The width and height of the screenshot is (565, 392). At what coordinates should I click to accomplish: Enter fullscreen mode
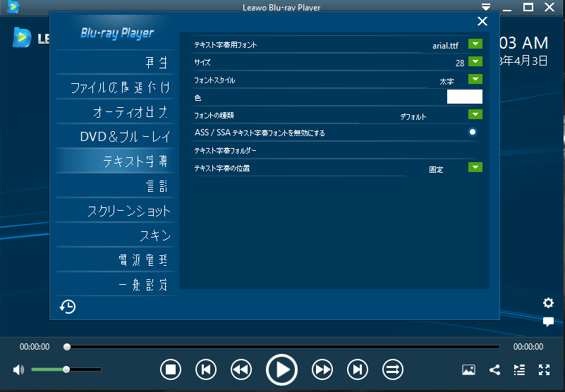[x=544, y=369]
